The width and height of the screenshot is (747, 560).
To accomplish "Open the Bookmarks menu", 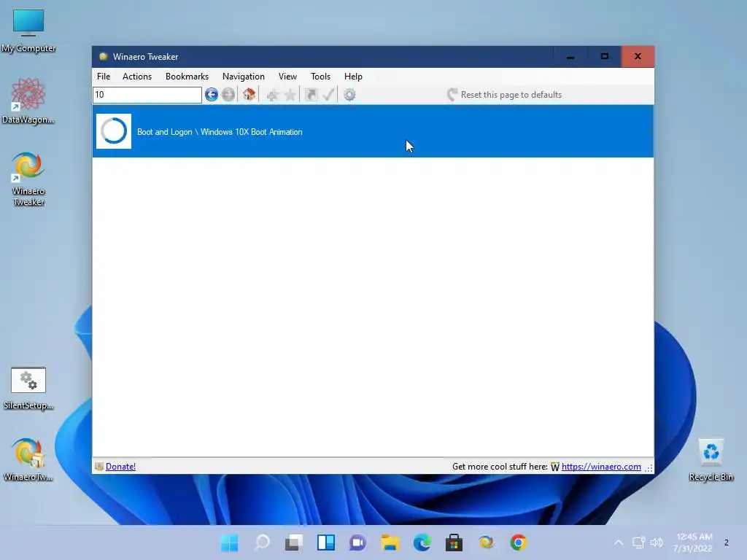I will 187,76.
